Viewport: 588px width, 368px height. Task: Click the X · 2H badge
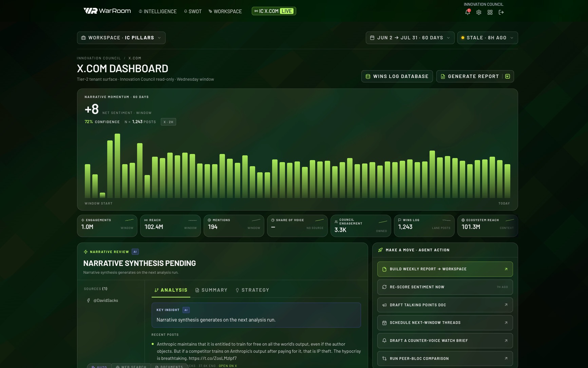tap(168, 122)
